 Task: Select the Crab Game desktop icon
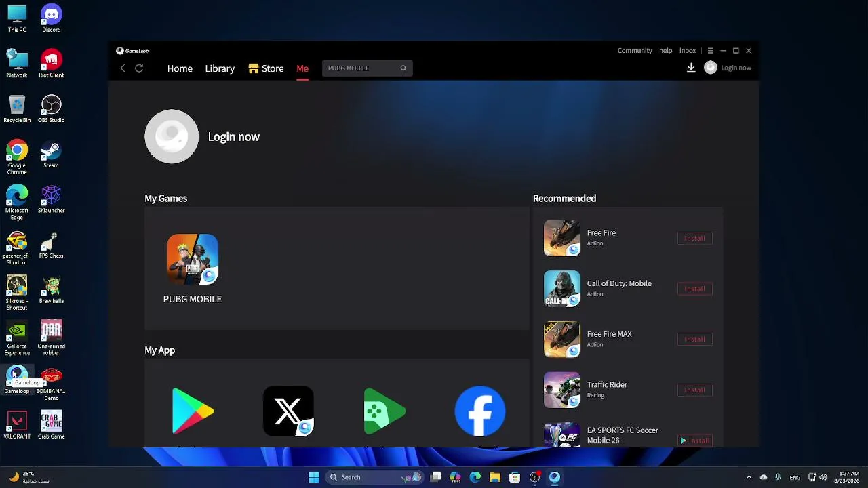tap(52, 426)
